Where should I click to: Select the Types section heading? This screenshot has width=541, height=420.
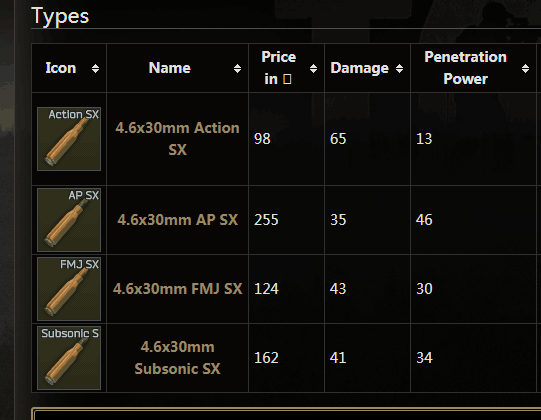click(60, 16)
